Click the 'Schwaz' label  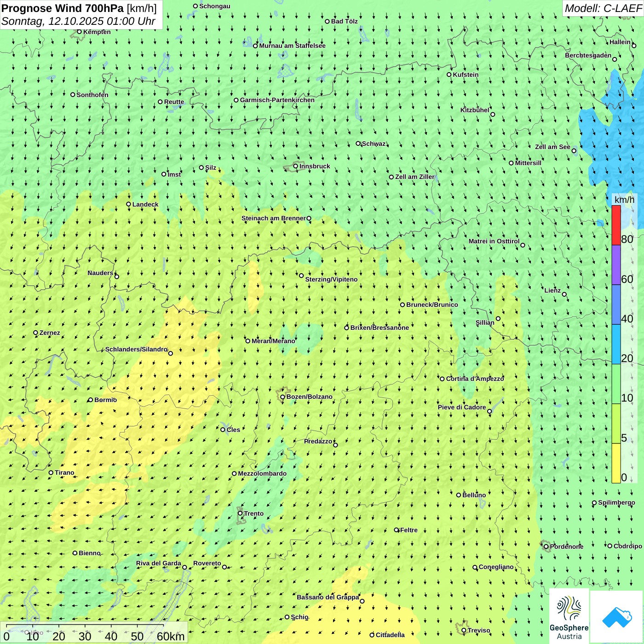tap(374, 144)
